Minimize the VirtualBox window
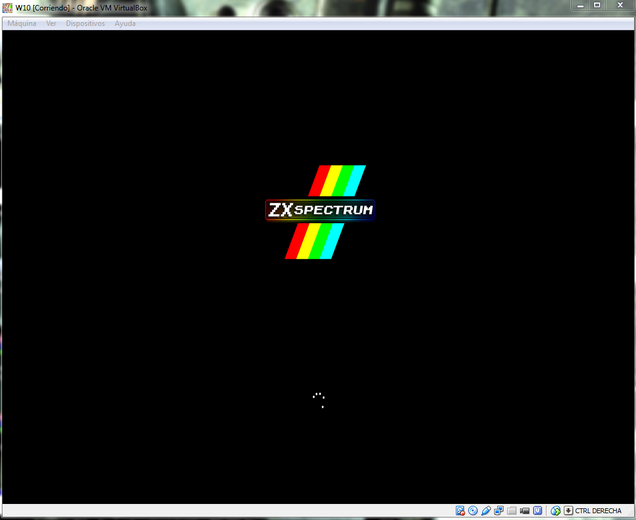This screenshot has width=636, height=520. (x=581, y=6)
